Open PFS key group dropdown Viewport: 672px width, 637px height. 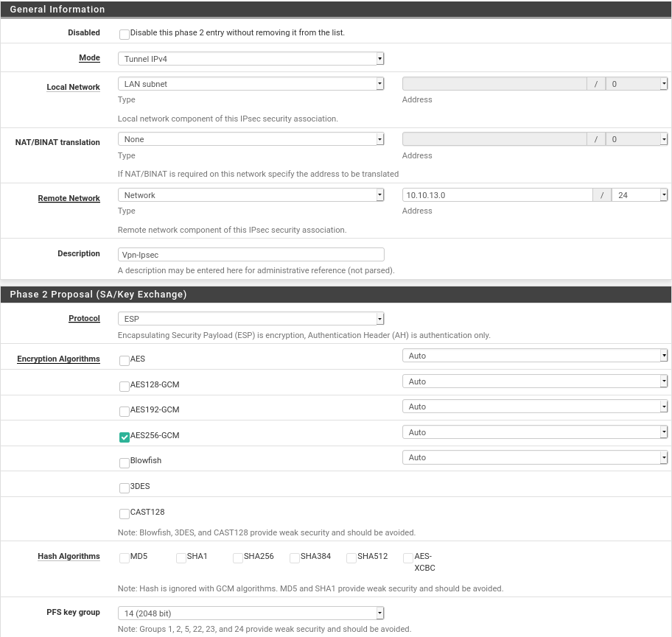[251, 613]
